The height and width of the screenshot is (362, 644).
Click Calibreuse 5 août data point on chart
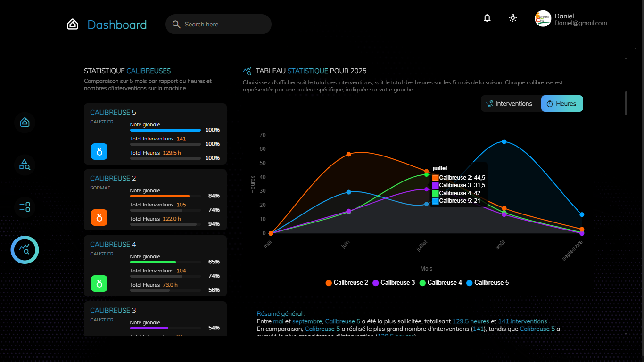tap(504, 142)
